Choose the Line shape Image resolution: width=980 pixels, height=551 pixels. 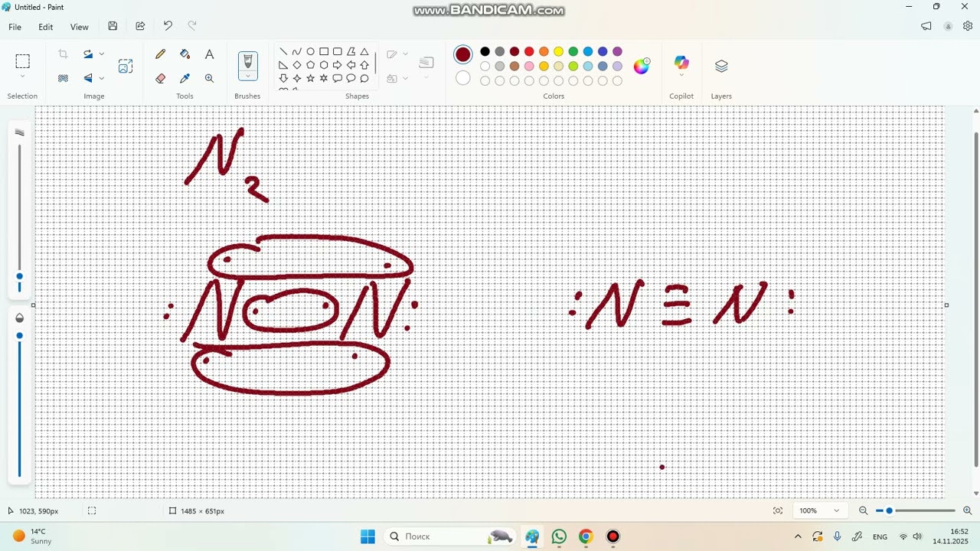click(x=283, y=51)
